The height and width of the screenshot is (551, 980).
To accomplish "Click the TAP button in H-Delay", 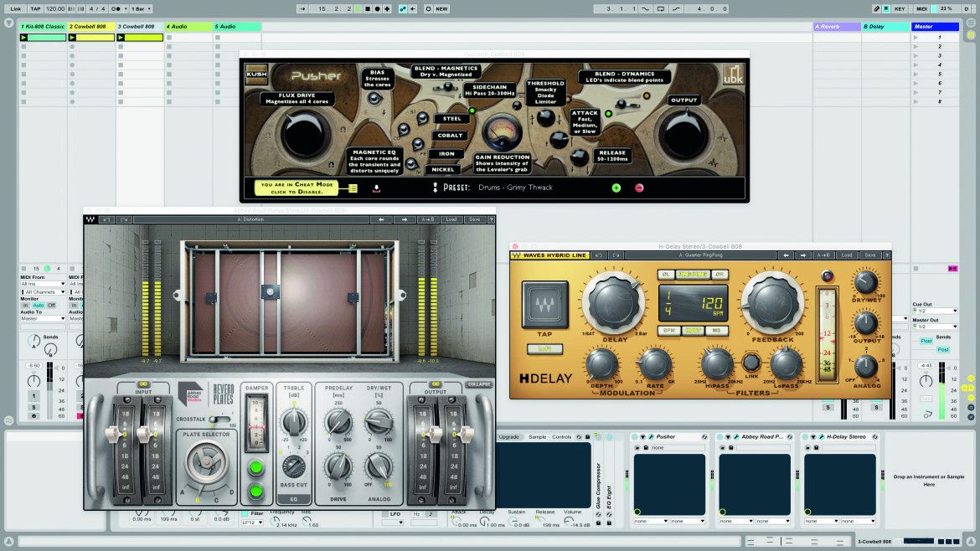I will pyautogui.click(x=545, y=304).
